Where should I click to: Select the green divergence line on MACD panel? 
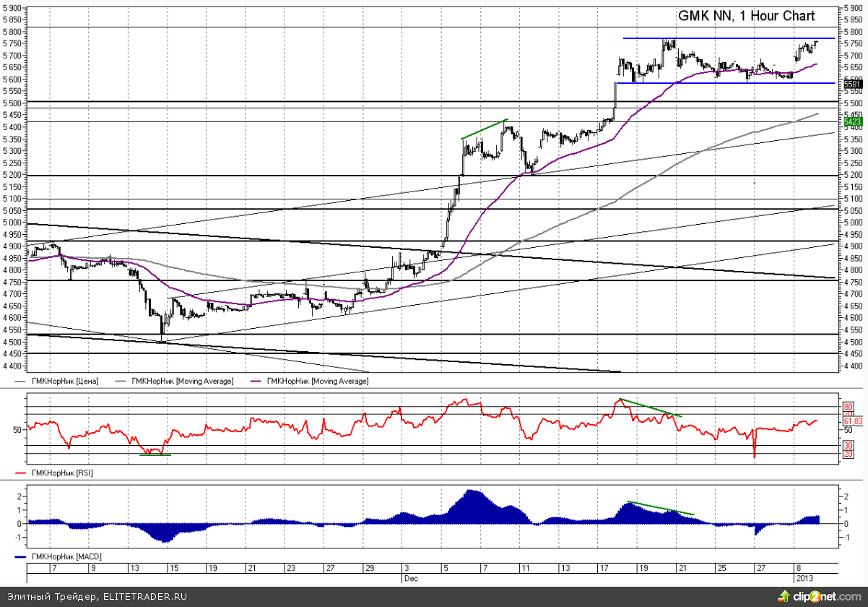[661, 508]
